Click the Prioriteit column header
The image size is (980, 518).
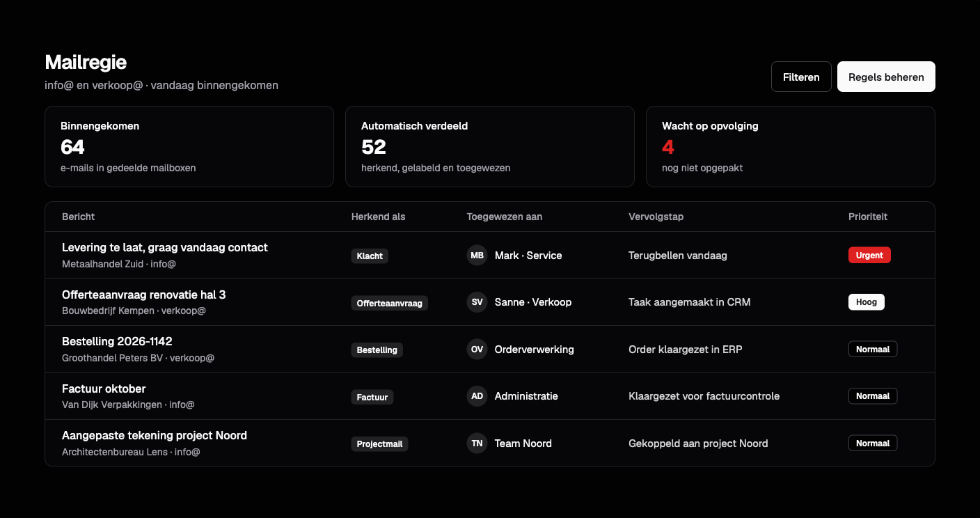click(868, 217)
